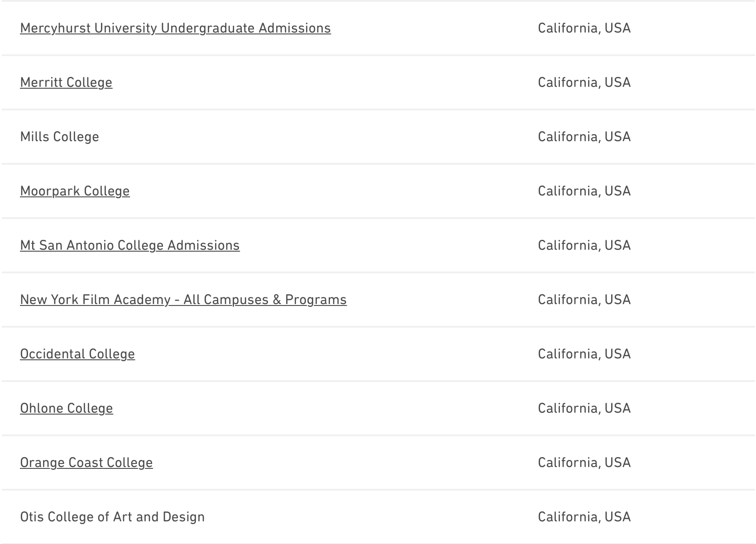Open the Orange Coast College link
The width and height of the screenshot is (756, 544).
point(86,463)
